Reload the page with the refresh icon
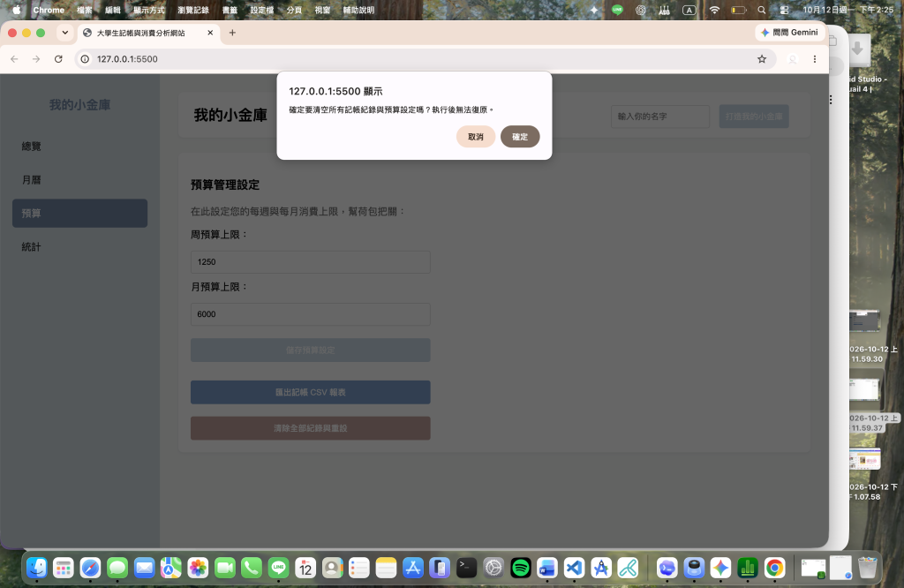This screenshot has width=904, height=588. [58, 59]
